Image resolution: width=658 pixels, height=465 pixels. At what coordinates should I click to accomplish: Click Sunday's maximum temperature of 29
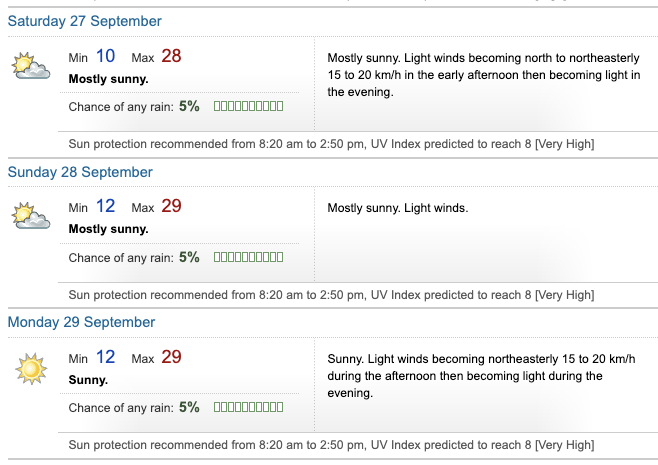(171, 206)
